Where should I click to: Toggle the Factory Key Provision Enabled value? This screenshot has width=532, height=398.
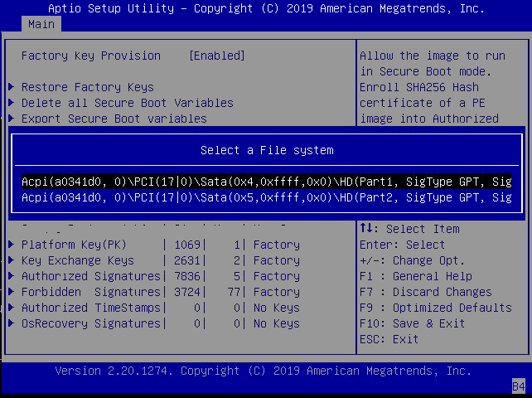tap(217, 56)
